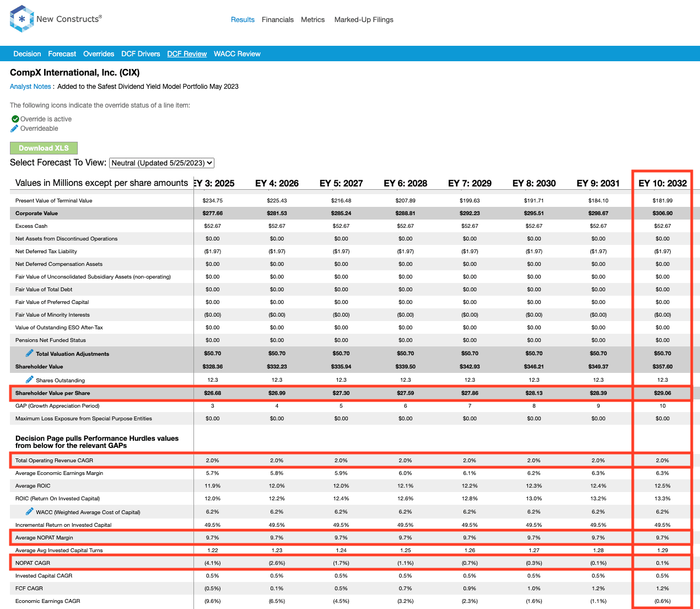Viewport: 700px width, 609px height.
Task: Click the 'Average Economic Earnings Margin' row label
Action: [59, 473]
